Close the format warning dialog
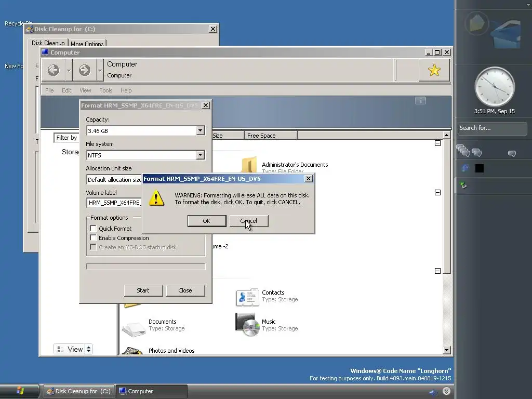The height and width of the screenshot is (399, 532). (x=309, y=179)
